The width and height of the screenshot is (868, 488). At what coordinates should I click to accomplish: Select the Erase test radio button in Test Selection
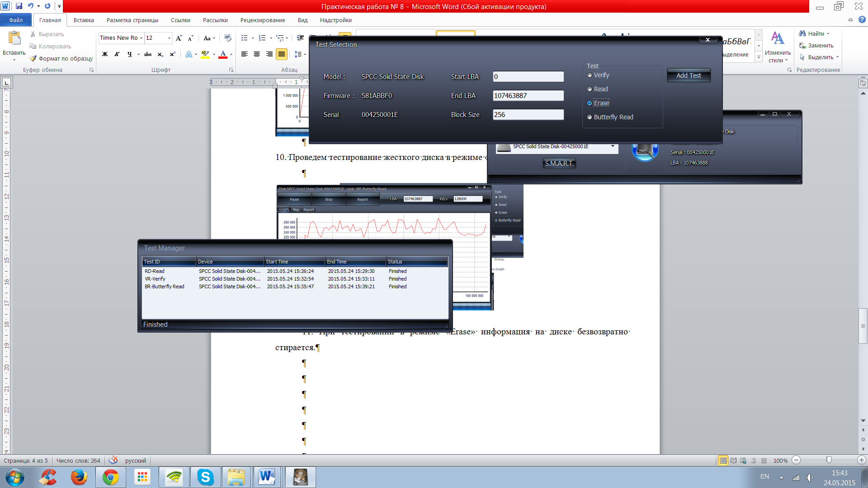point(590,103)
